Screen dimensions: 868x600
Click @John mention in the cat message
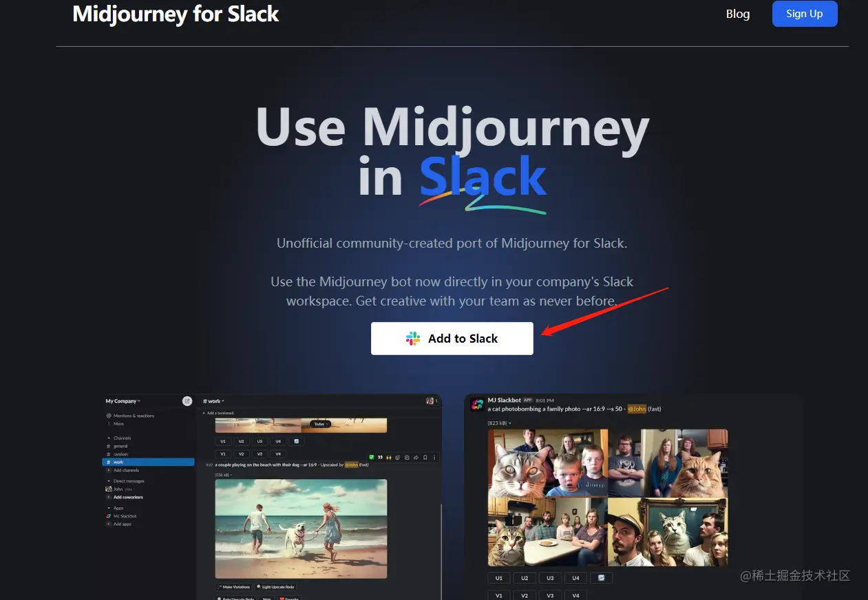click(637, 409)
